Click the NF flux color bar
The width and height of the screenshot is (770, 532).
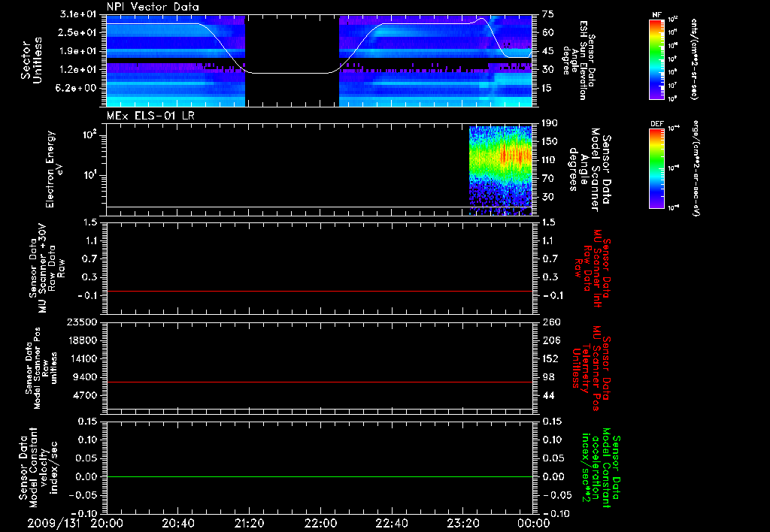(656, 59)
